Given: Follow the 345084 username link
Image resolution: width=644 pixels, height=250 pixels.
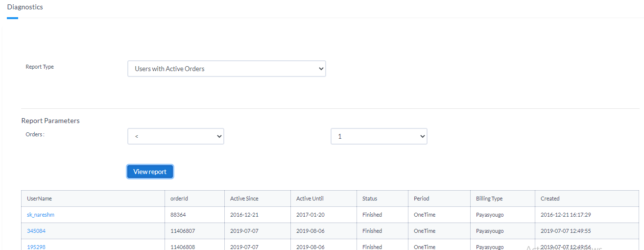Looking at the screenshot, I should (36, 231).
